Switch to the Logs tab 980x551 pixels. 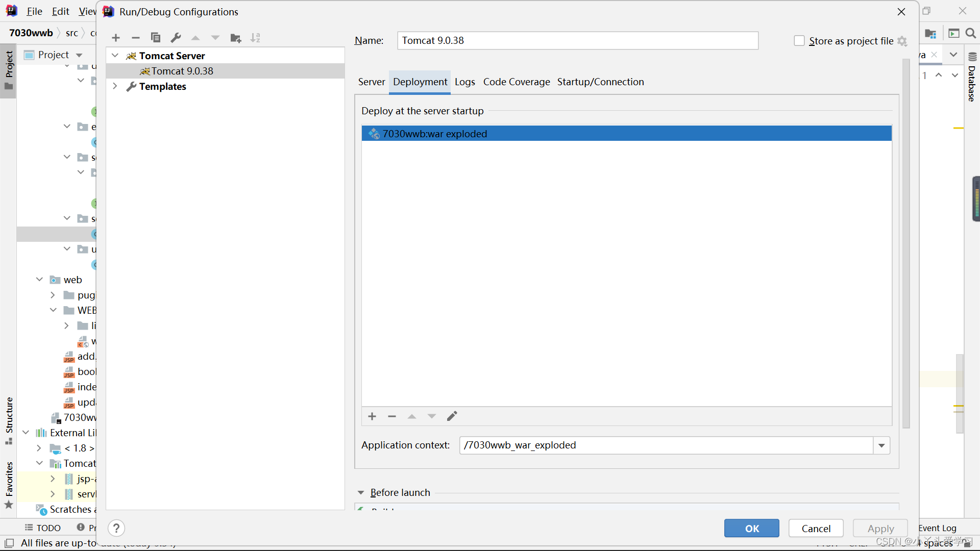pos(465,82)
